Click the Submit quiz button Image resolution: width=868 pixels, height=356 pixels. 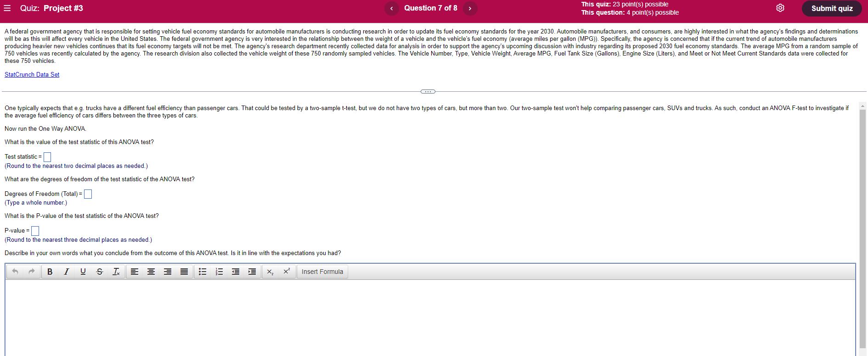(x=832, y=8)
